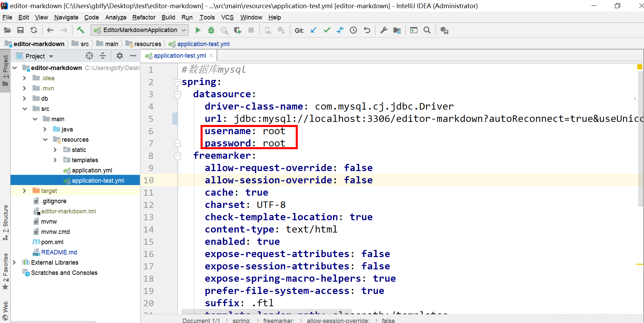Open pom.xml in the project tree
The height and width of the screenshot is (323, 644).
[x=52, y=242]
